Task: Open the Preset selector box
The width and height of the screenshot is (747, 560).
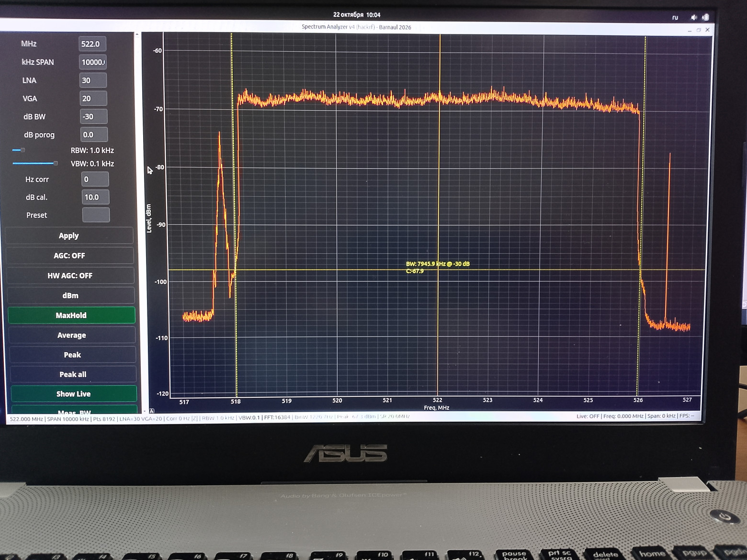Action: tap(96, 215)
